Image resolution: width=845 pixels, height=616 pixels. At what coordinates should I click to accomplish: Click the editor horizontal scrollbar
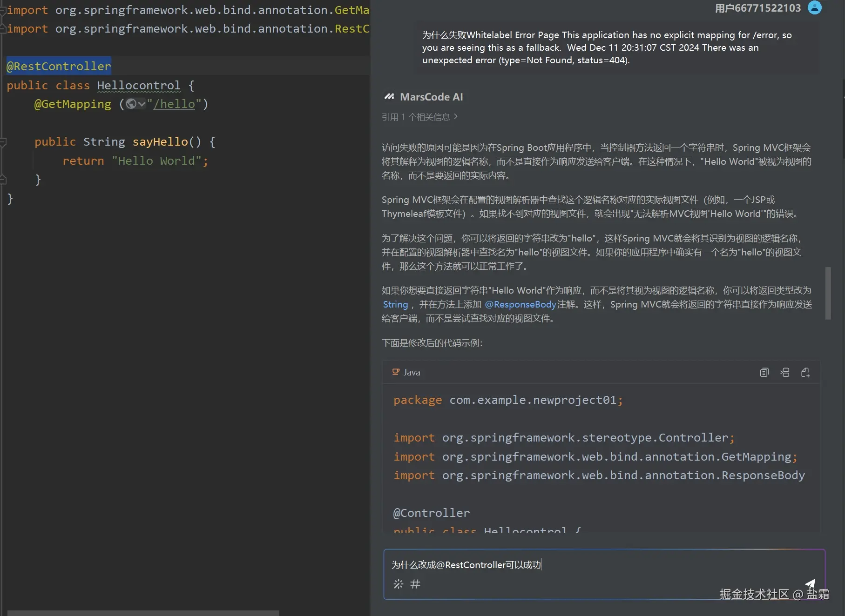(143, 613)
